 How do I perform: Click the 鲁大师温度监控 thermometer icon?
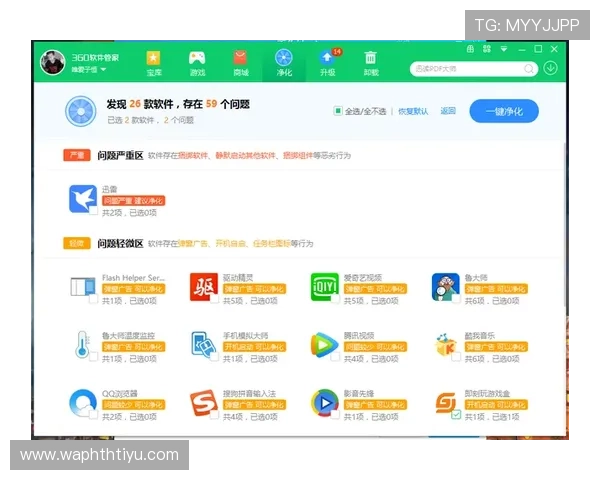click(83, 344)
